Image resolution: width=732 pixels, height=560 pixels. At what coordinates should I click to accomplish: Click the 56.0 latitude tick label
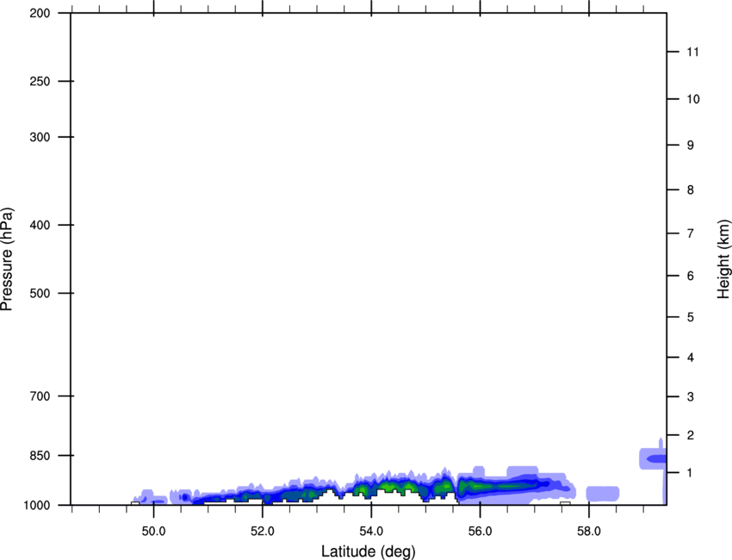pyautogui.click(x=481, y=532)
